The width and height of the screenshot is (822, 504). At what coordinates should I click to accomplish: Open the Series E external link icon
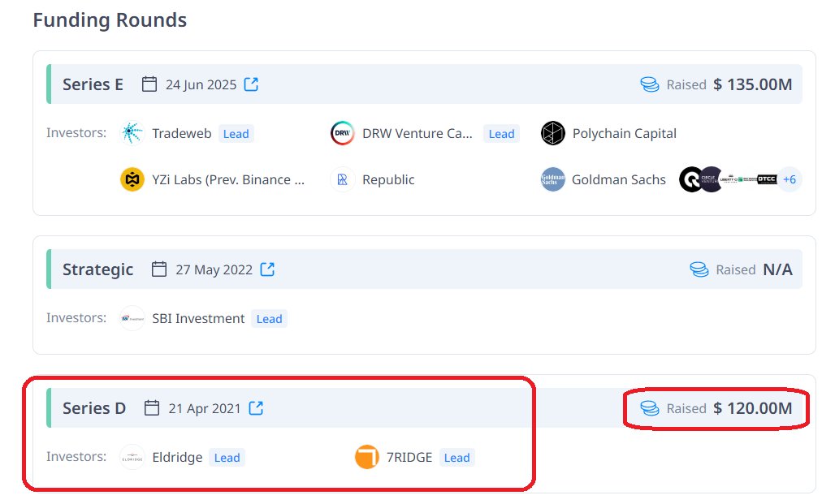click(x=251, y=84)
